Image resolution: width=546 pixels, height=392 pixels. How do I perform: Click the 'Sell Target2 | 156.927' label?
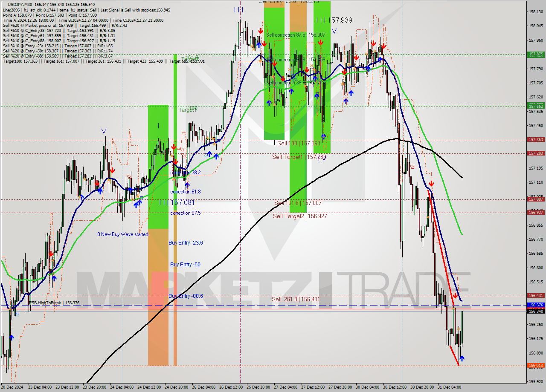click(300, 216)
